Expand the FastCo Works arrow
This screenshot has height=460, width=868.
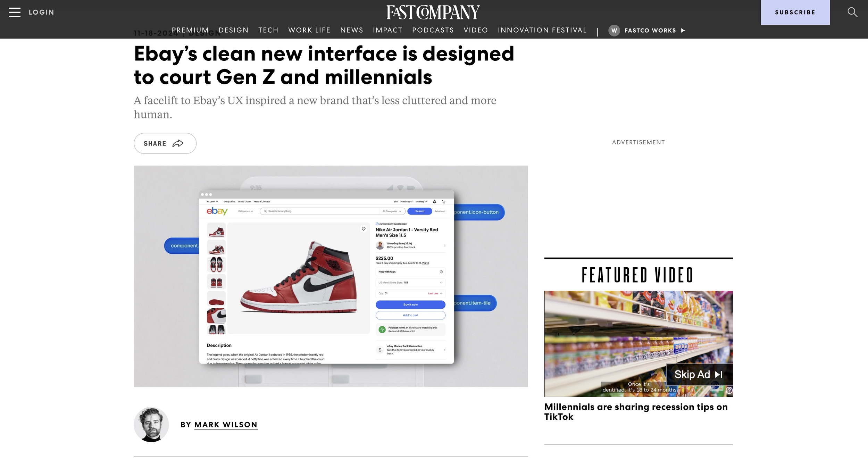pos(683,31)
